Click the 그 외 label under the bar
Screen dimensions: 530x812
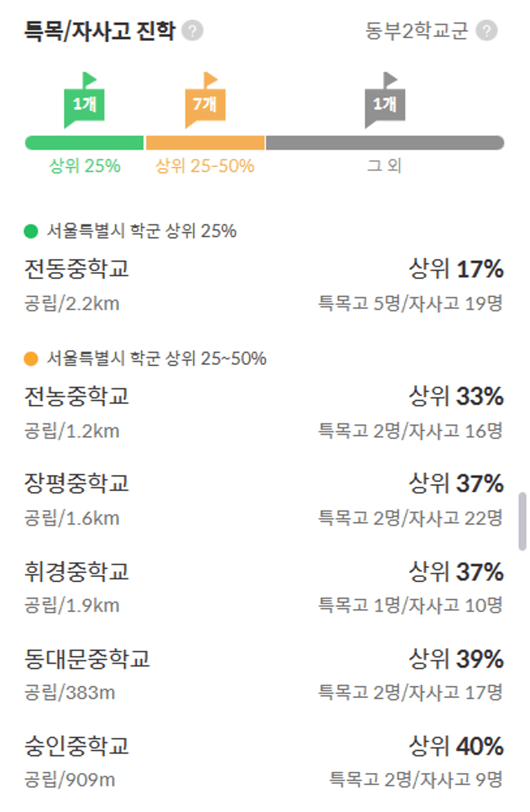point(385,166)
